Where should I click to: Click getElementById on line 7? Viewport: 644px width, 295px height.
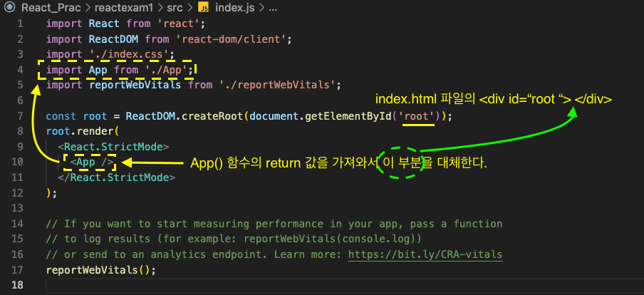pos(348,116)
